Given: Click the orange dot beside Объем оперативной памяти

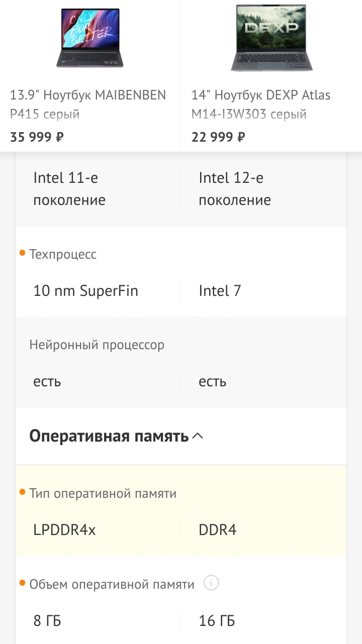Looking at the screenshot, I should click(x=22, y=583).
